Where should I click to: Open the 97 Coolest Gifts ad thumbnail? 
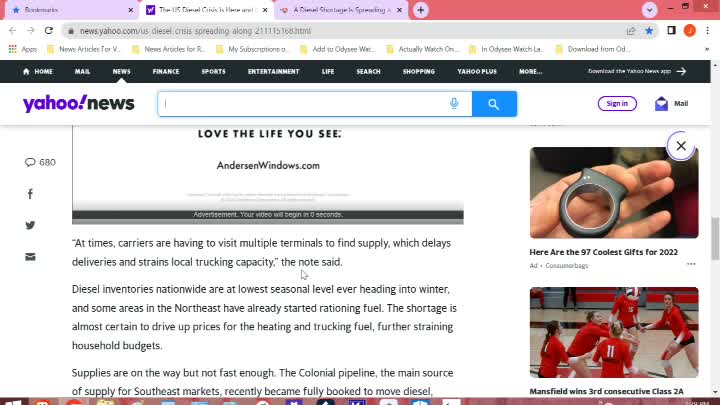pos(614,192)
